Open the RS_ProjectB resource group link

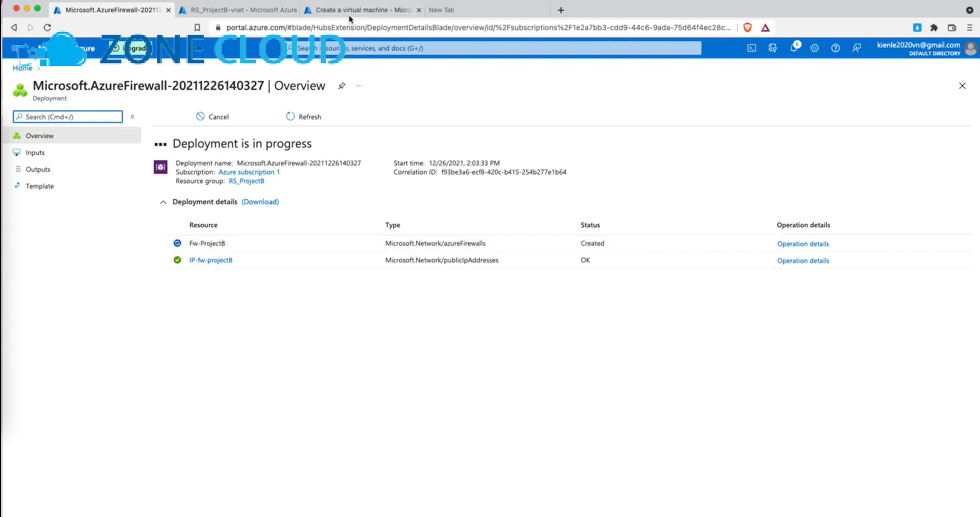click(246, 181)
